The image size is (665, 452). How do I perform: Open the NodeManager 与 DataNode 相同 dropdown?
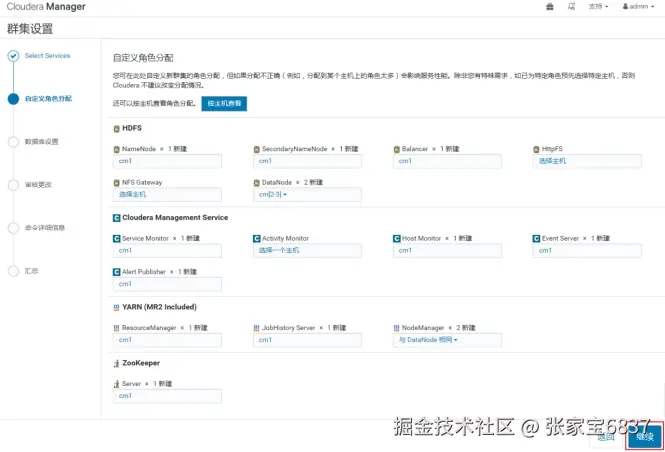447,340
